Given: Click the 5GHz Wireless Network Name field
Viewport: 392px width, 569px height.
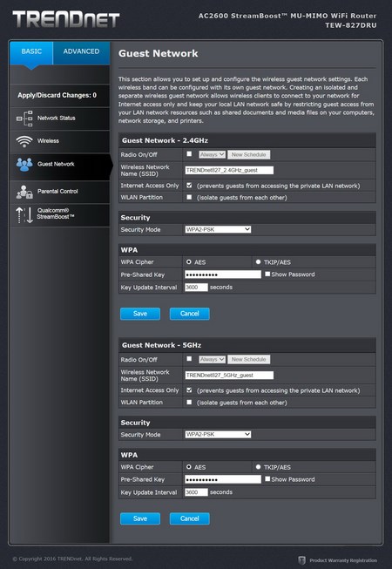Looking at the screenshot, I should [x=229, y=376].
